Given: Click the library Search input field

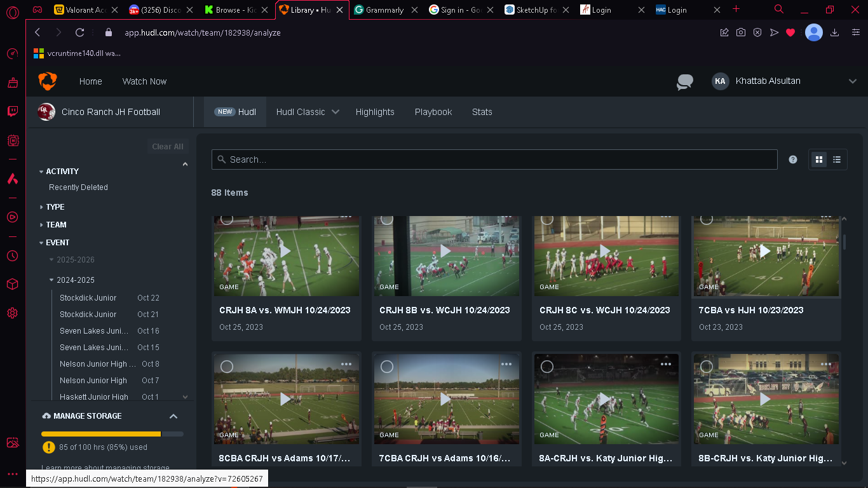Looking at the screenshot, I should coord(494,159).
